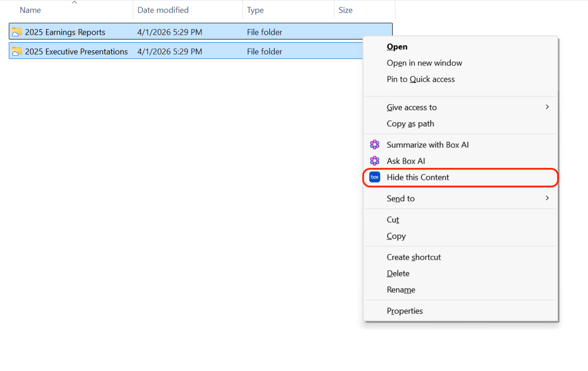
Task: Toggle the sort arrow above Name column
Action: click(x=74, y=2)
